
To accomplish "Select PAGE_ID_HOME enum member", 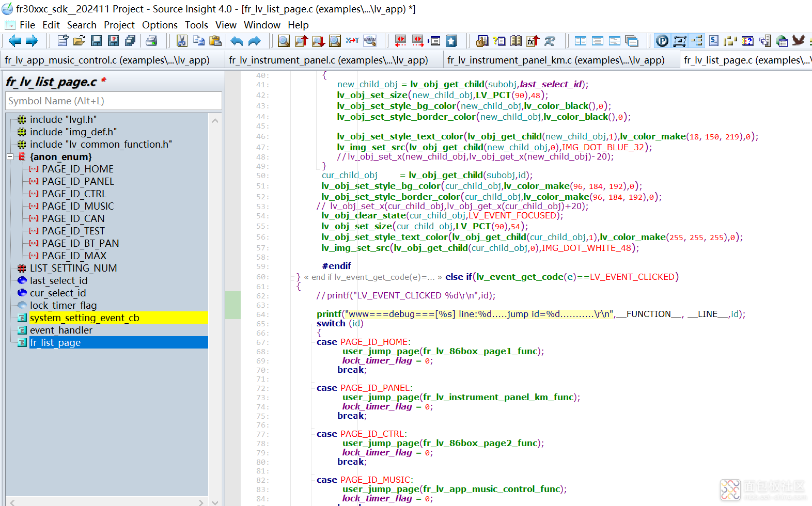I will click(x=77, y=169).
